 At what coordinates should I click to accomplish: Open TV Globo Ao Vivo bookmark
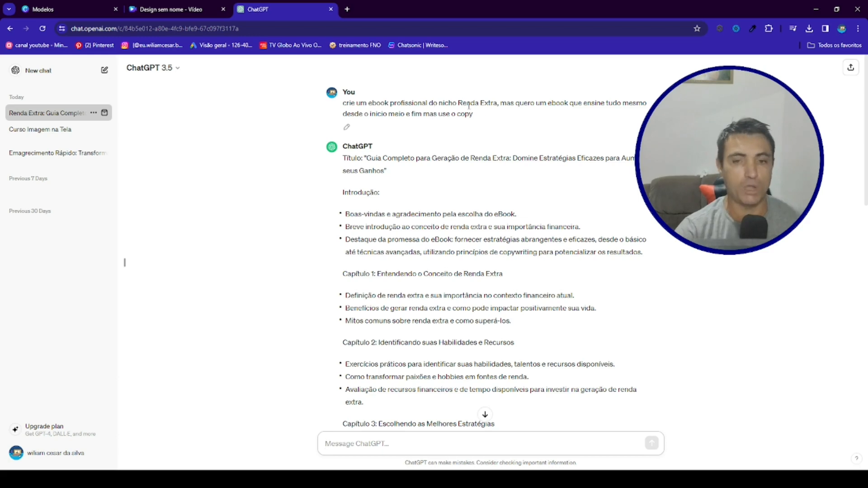tap(291, 45)
